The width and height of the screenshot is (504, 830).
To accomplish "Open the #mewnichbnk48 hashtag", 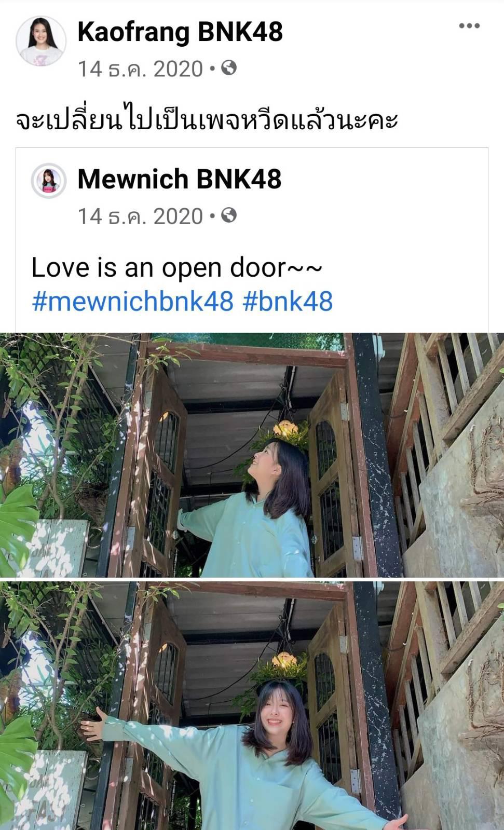I will [x=133, y=301].
